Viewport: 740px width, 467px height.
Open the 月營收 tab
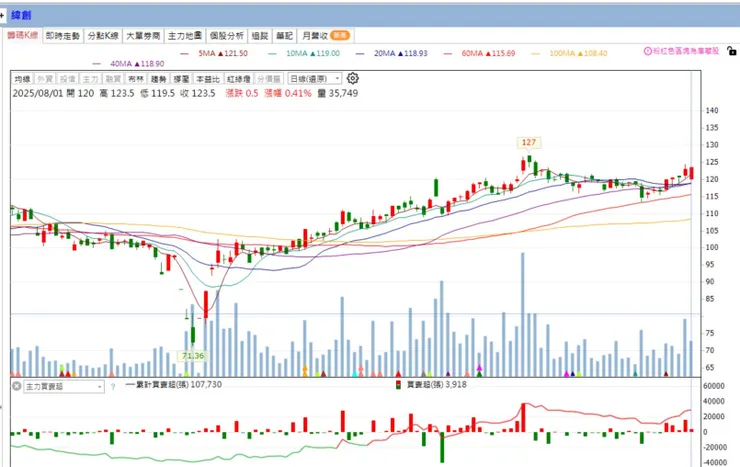[x=326, y=36]
